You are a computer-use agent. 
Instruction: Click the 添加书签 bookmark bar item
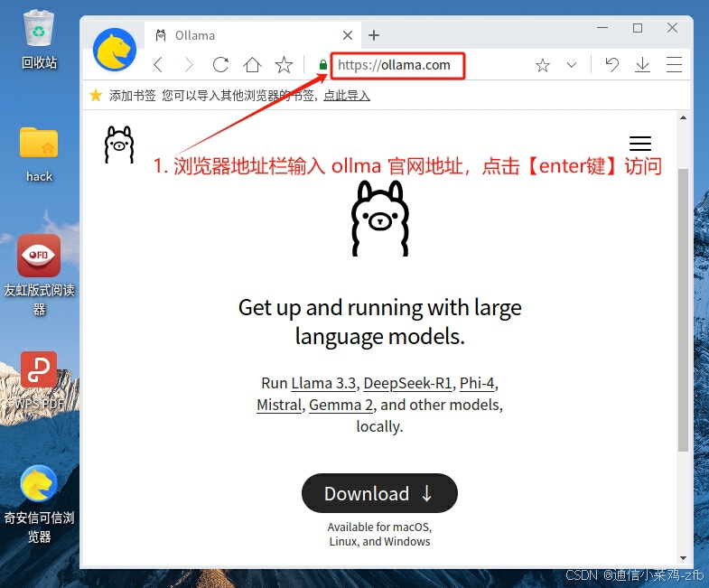(x=132, y=96)
